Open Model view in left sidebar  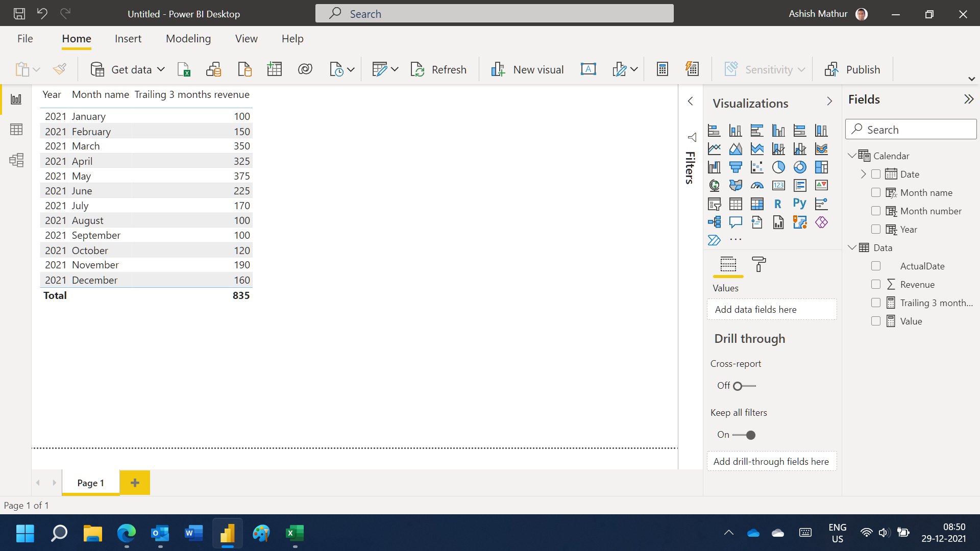pos(16,160)
